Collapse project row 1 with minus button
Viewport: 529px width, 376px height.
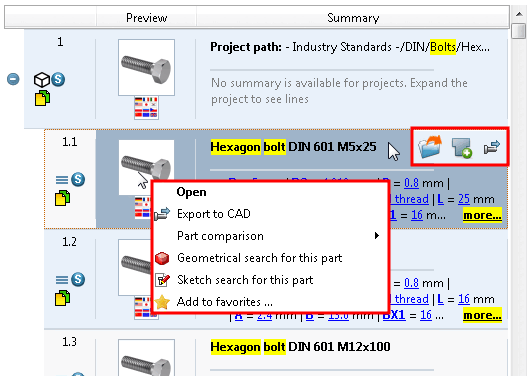pyautogui.click(x=13, y=79)
